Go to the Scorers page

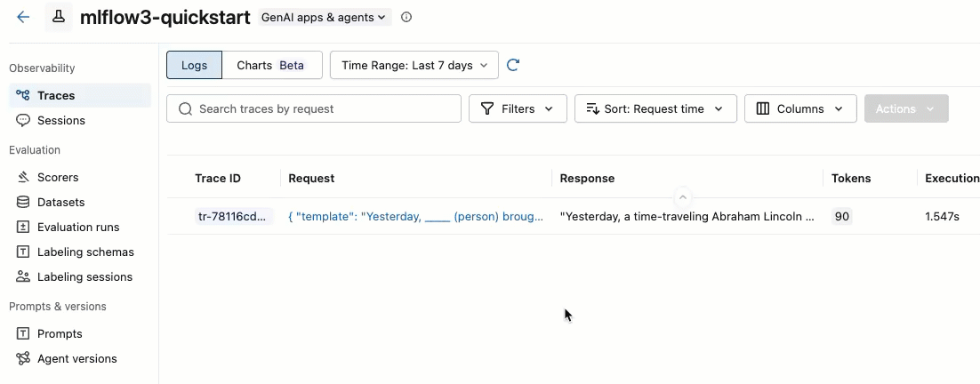pyautogui.click(x=58, y=177)
